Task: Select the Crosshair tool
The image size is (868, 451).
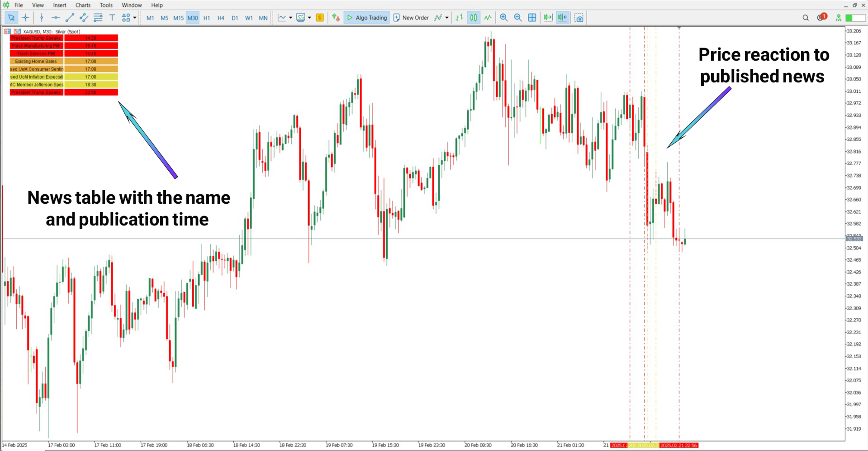Action: pyautogui.click(x=25, y=18)
